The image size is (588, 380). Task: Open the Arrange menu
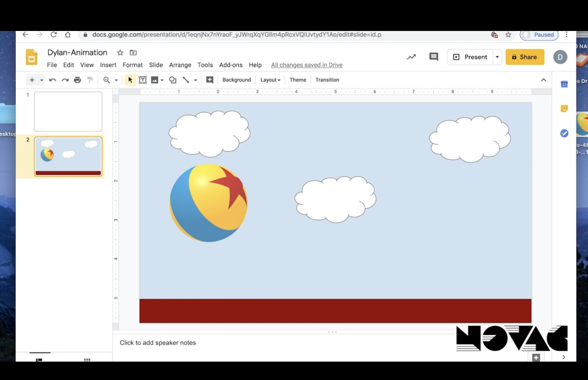tap(180, 65)
